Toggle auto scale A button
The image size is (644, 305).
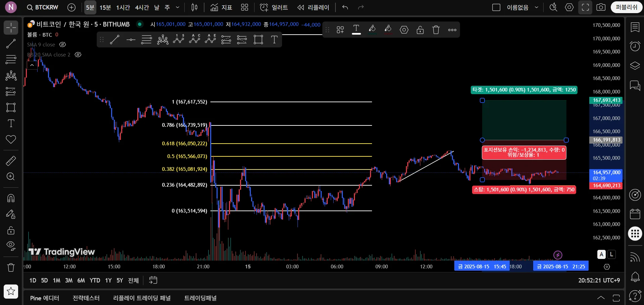pos(601,255)
